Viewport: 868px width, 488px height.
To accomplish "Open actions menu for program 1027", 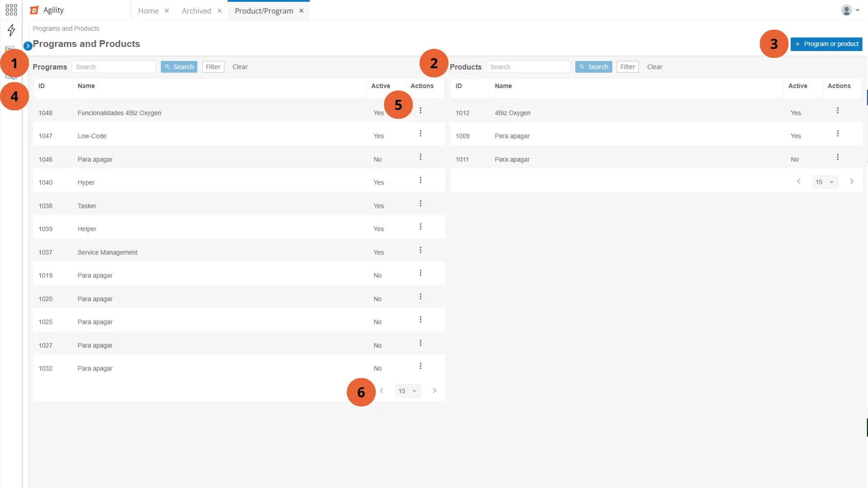I will click(420, 343).
